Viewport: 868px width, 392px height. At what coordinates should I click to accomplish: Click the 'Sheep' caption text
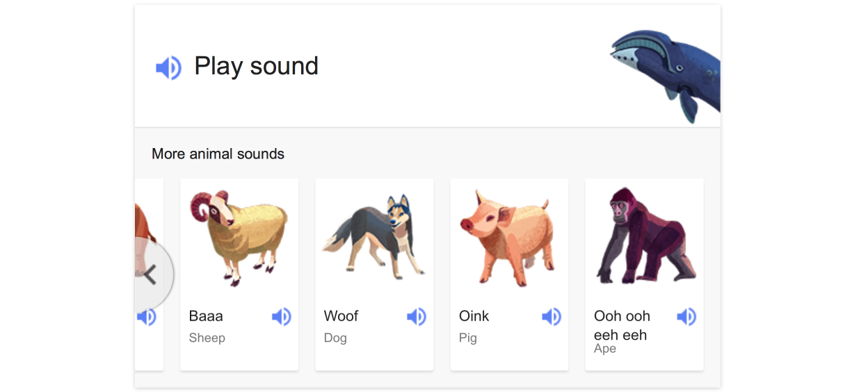pos(207,338)
